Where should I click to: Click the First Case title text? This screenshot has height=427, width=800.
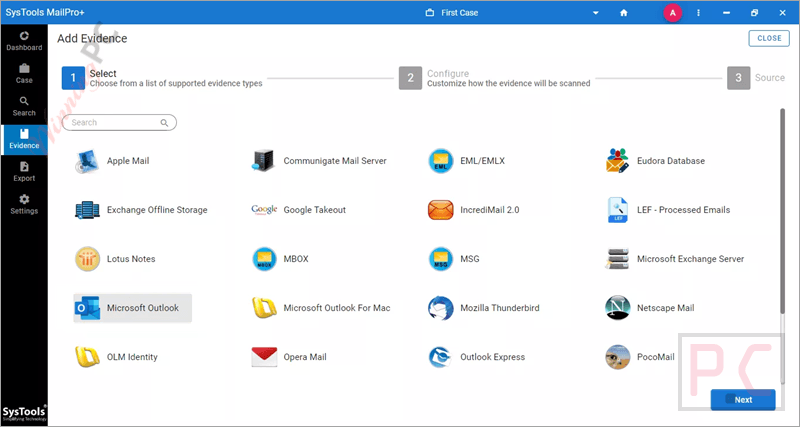459,13
